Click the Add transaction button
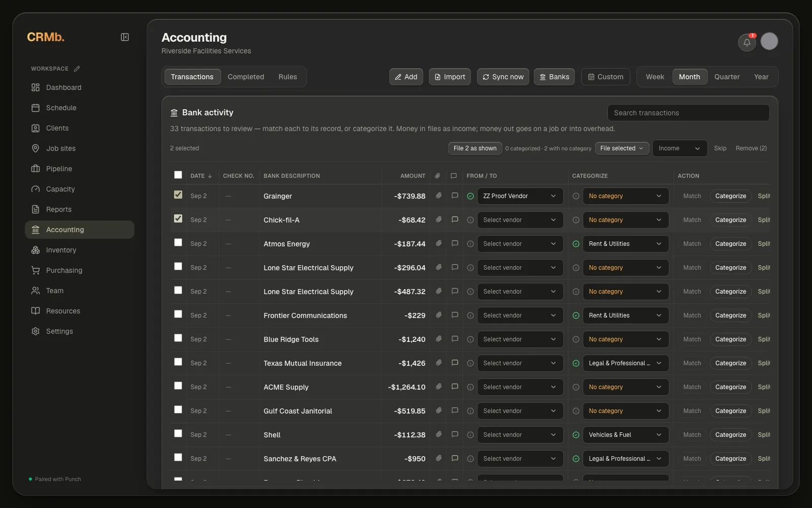The image size is (812, 508). (x=406, y=77)
